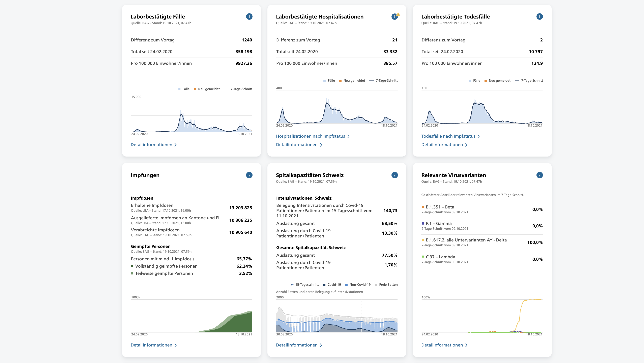
Task: Click info icon on Laborbestätigte Todesfälle card
Action: click(x=539, y=16)
